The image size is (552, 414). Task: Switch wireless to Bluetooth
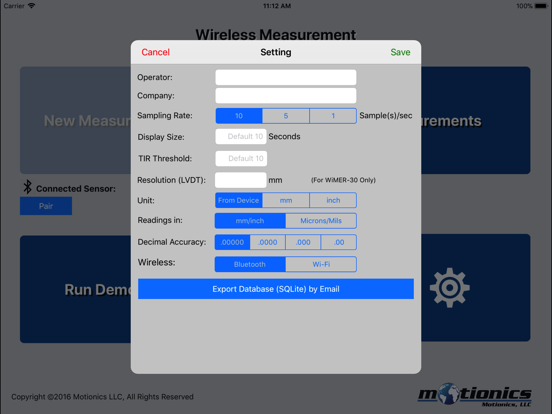pyautogui.click(x=250, y=264)
